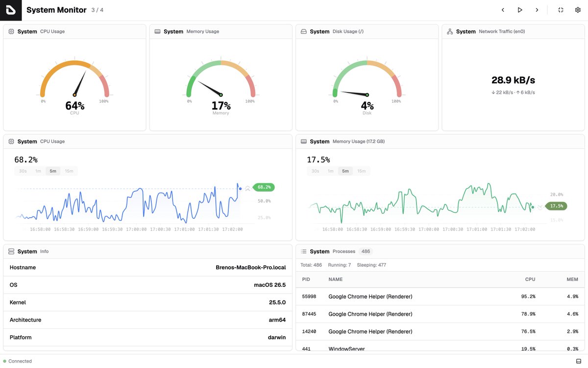The height and width of the screenshot is (368, 588).
Task: Go to next dashboard page arrow
Action: (537, 10)
